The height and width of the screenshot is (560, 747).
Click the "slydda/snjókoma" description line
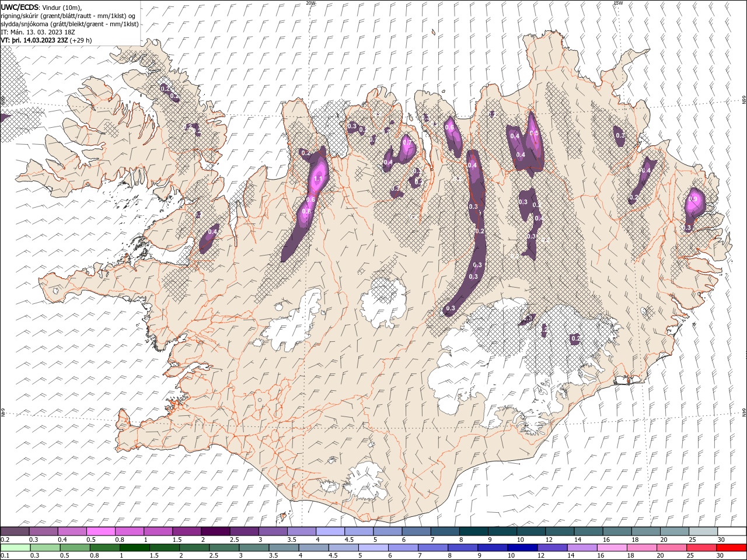coord(70,24)
